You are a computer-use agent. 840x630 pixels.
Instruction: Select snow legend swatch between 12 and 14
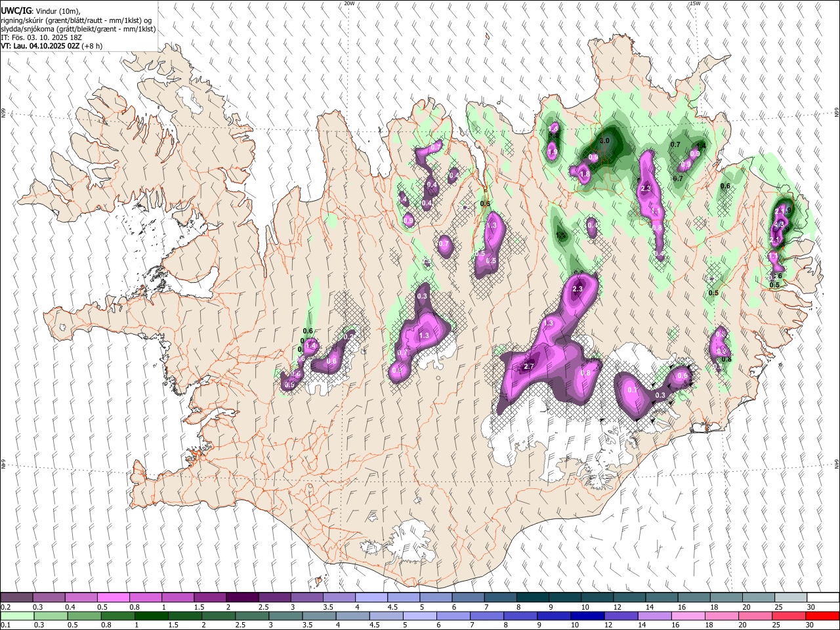click(629, 598)
